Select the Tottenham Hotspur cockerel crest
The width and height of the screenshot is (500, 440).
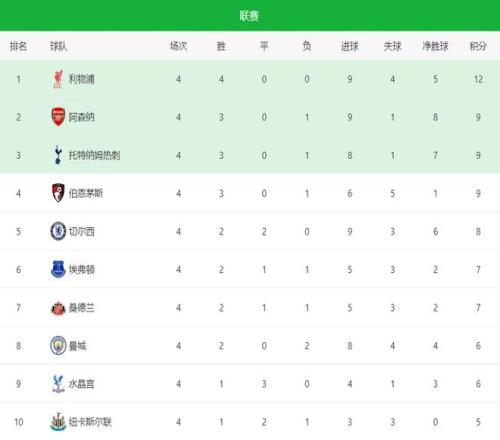pos(58,155)
